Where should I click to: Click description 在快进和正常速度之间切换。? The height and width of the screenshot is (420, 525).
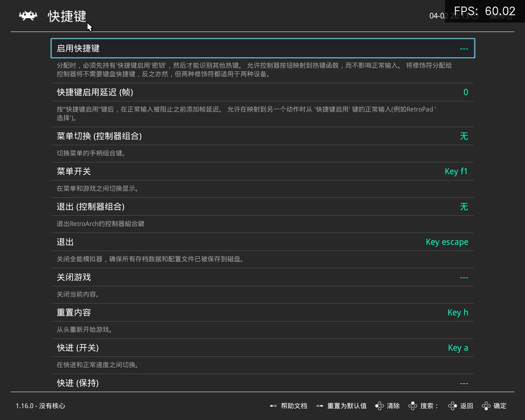coord(97,365)
